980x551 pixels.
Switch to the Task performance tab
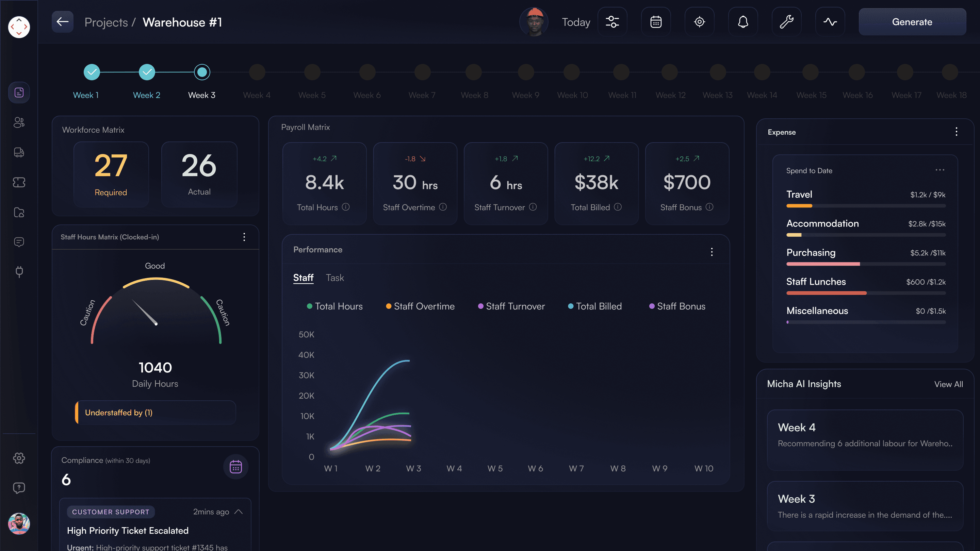pyautogui.click(x=335, y=278)
